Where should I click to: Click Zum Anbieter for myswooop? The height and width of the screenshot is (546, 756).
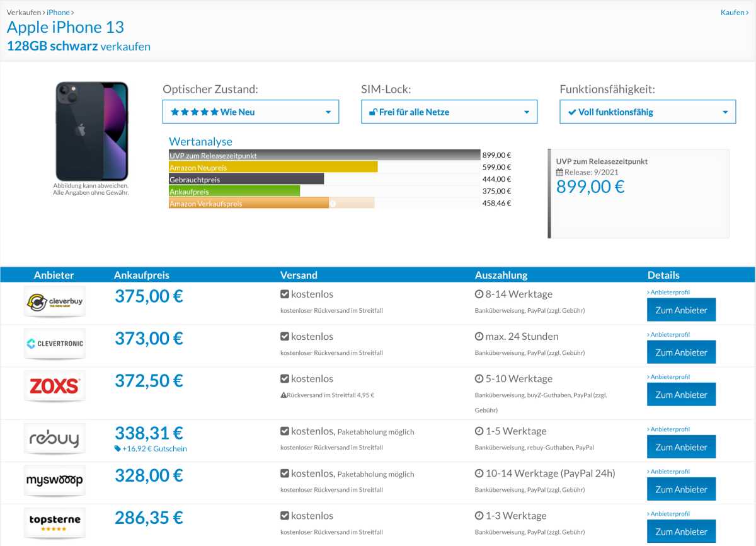click(682, 489)
